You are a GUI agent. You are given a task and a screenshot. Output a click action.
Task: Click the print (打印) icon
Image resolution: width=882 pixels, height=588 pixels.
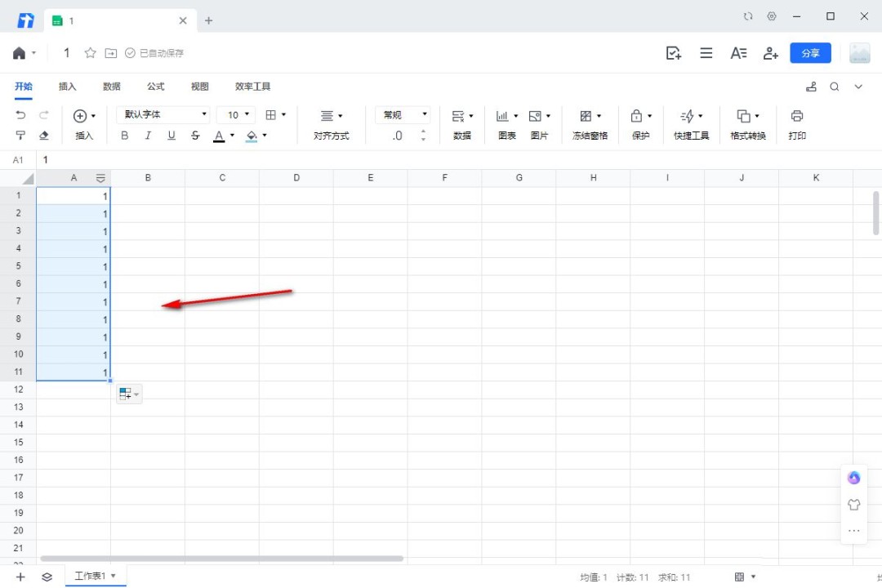coord(797,116)
